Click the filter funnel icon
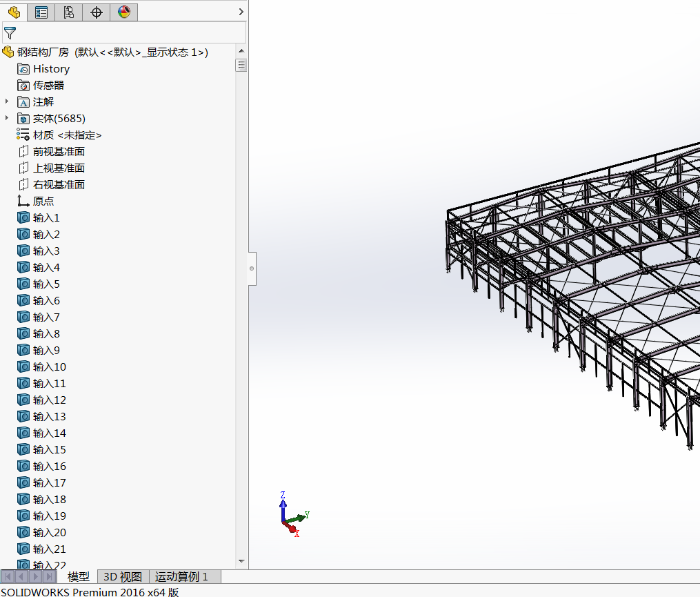Screen dimensions: 700x597 coord(10,33)
